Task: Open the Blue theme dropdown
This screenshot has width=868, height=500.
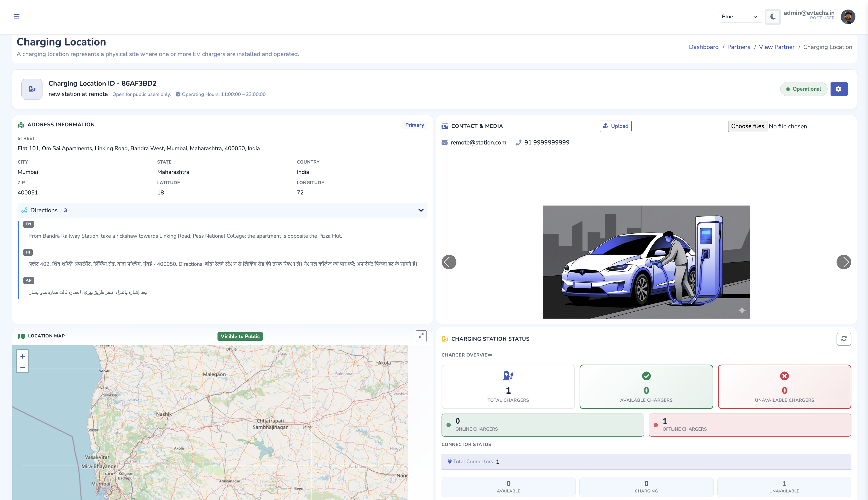Action: [740, 17]
